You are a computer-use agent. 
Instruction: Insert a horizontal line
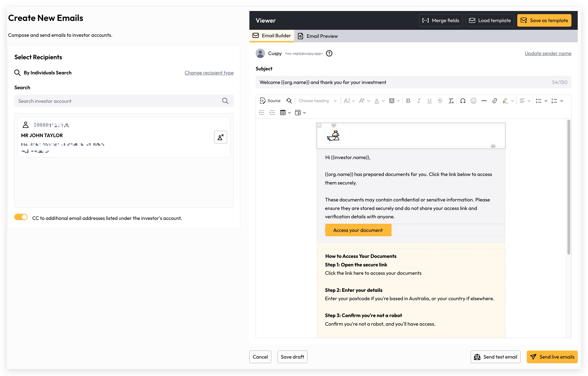point(484,101)
